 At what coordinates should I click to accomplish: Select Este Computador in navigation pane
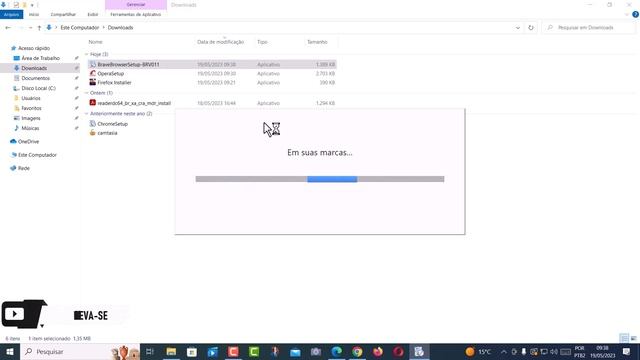[x=37, y=155]
